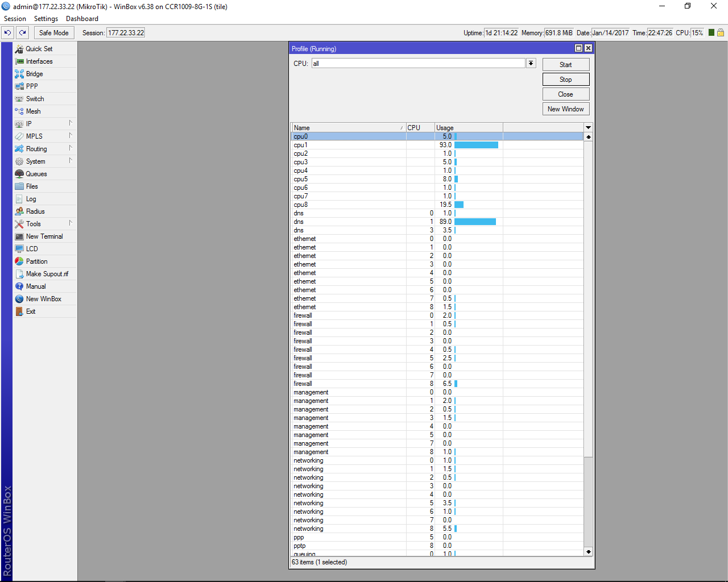Select the ethernet row with 1.5 usage
This screenshot has height=582, width=728.
pyautogui.click(x=437, y=307)
